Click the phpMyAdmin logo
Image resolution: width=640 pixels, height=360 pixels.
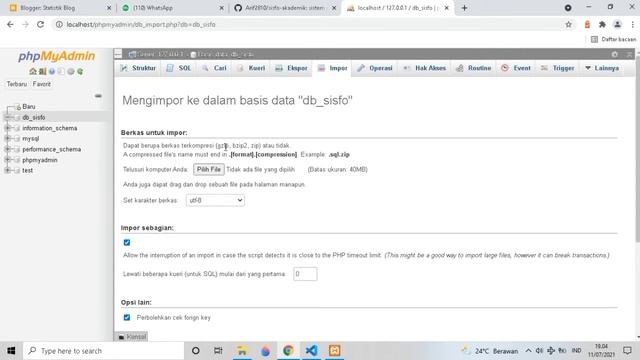56,56
